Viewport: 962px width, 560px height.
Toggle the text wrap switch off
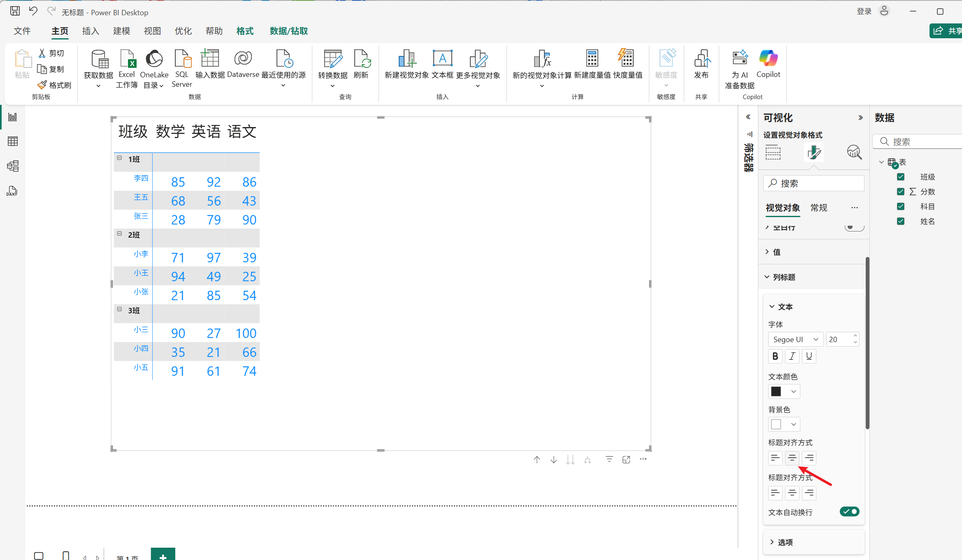(x=850, y=511)
